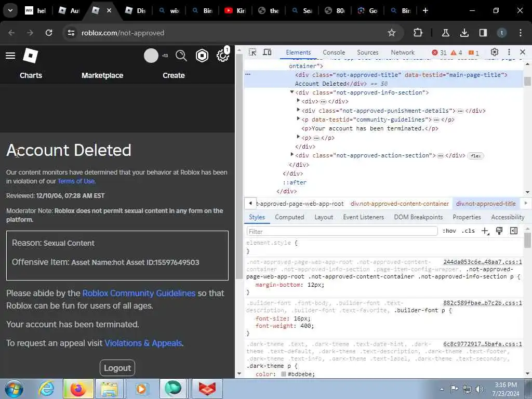Open the DOM Breakpoints tab
Viewport: 532px width, 399px height.
(x=418, y=217)
